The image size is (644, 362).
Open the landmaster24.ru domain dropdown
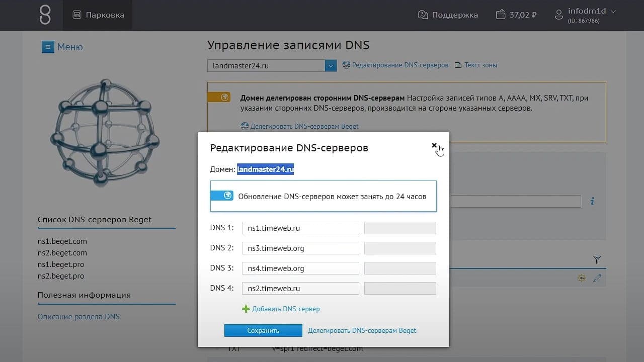click(x=331, y=65)
